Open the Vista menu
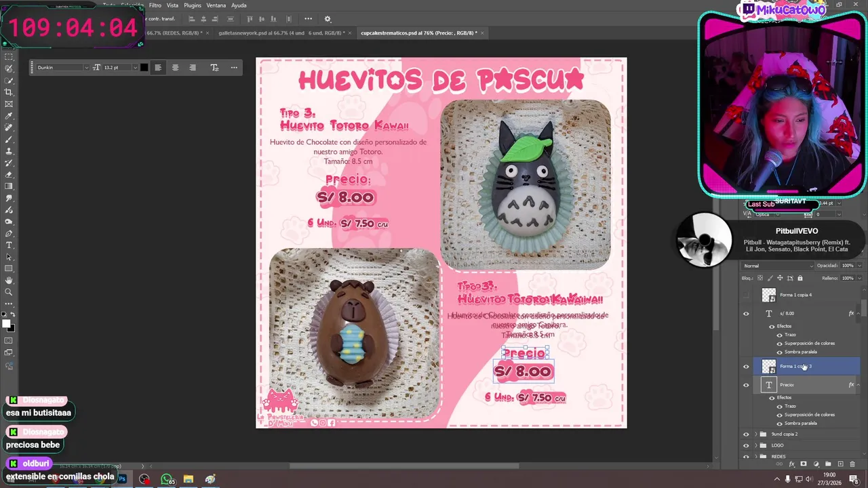The height and width of the screenshot is (488, 868). 172,5
